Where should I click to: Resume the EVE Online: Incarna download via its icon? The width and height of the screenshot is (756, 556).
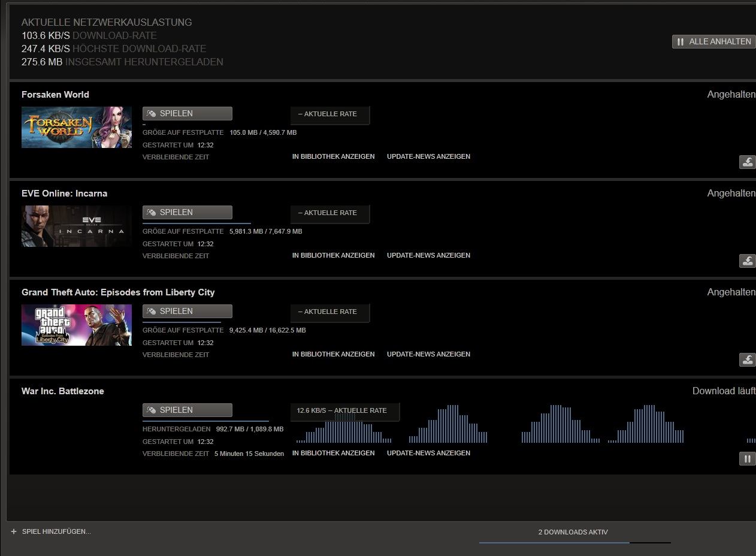[x=747, y=261]
